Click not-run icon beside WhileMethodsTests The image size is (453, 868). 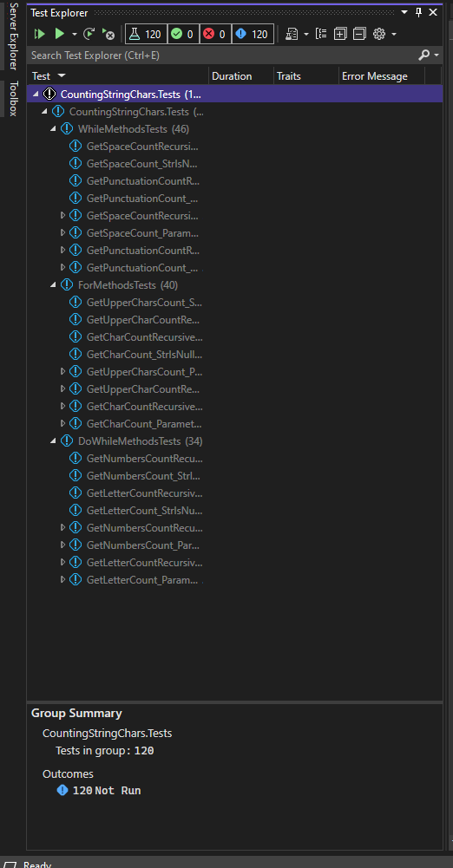[67, 129]
